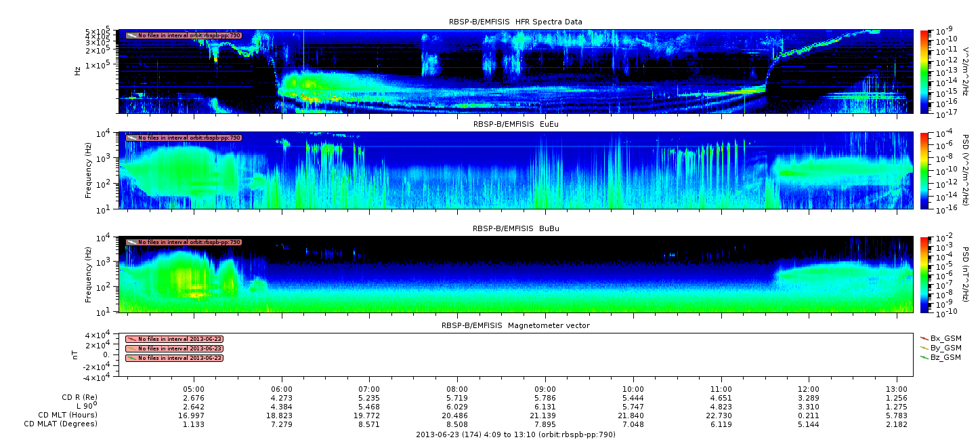The width and height of the screenshot is (980, 446).
Task: Click the 09:00 time axis tick label
Action: click(545, 389)
